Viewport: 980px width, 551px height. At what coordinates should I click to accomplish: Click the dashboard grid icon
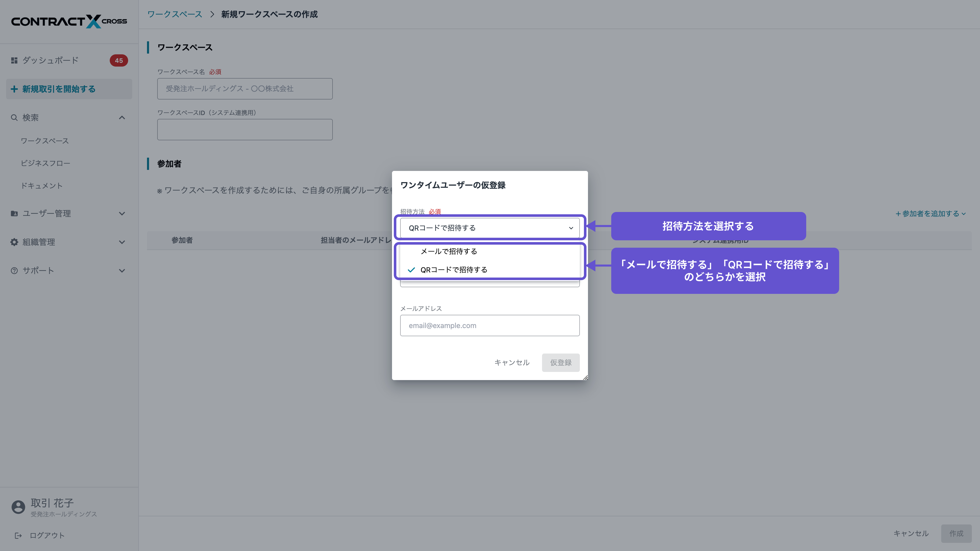pos(14,60)
